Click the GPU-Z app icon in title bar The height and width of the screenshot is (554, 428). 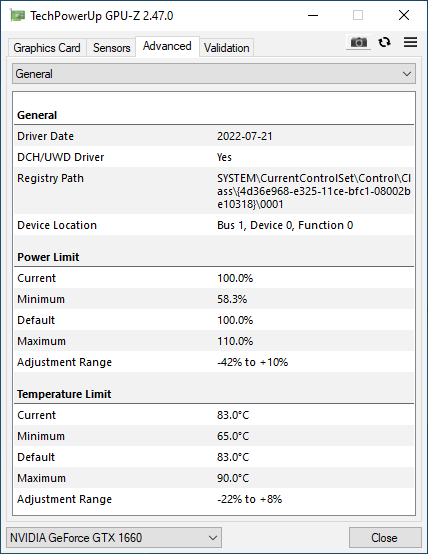pos(17,16)
